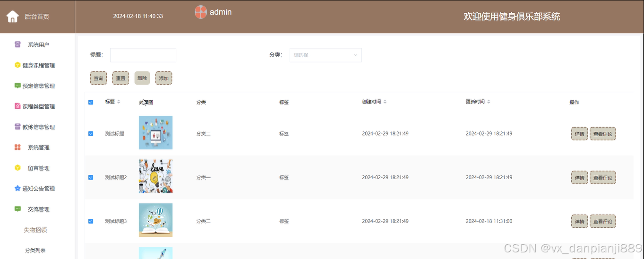Open 健身课程管理 menu
Viewport: 644px width, 259px height.
pyautogui.click(x=38, y=65)
